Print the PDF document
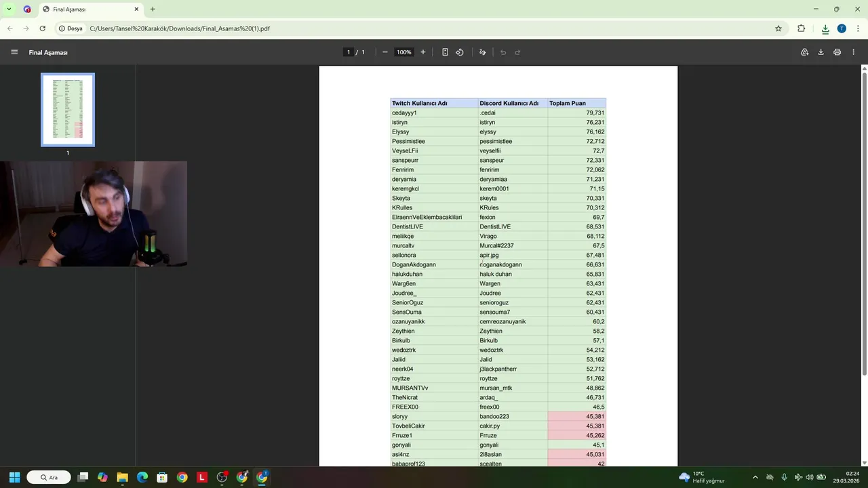Image resolution: width=868 pixels, height=488 pixels. click(x=837, y=52)
